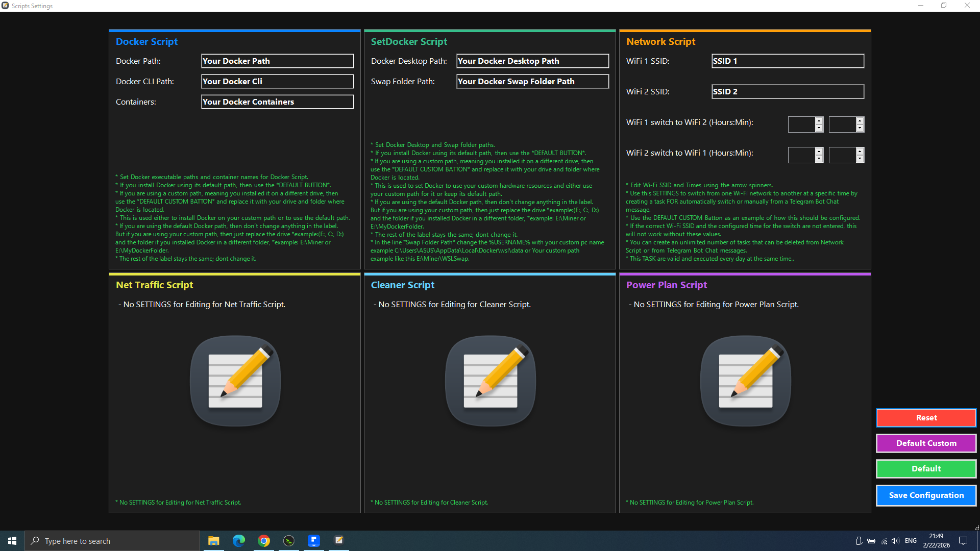Open Google Chrome from the taskbar
The width and height of the screenshot is (980, 551).
point(264,541)
